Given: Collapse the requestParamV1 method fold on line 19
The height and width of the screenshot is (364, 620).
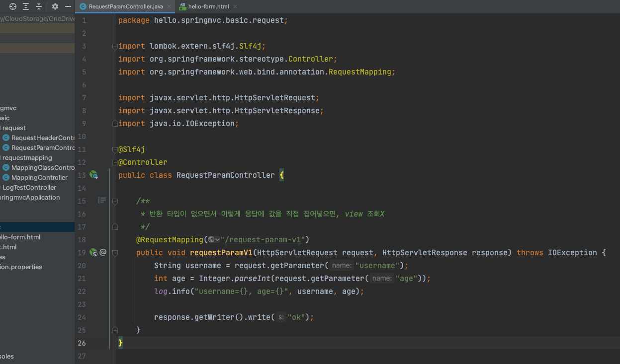Looking at the screenshot, I should tap(115, 253).
